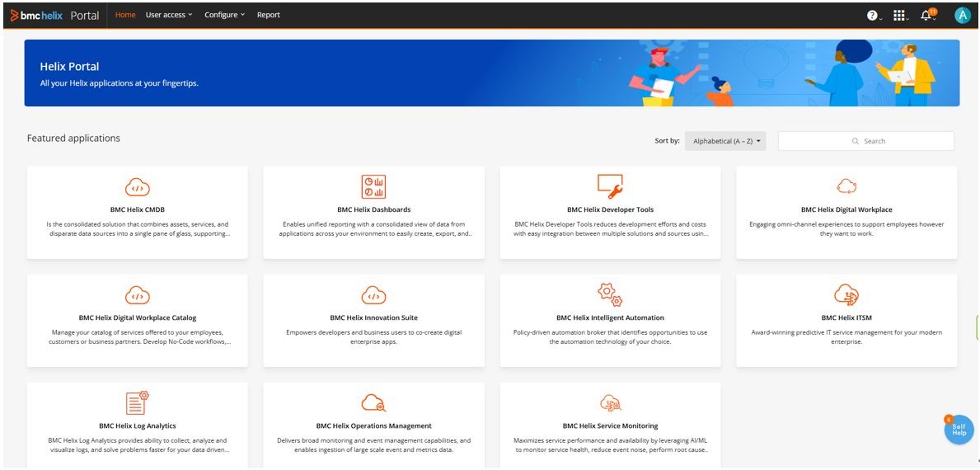Click the 'Sort by:' label
This screenshot has height=470, width=980.
coord(667,141)
